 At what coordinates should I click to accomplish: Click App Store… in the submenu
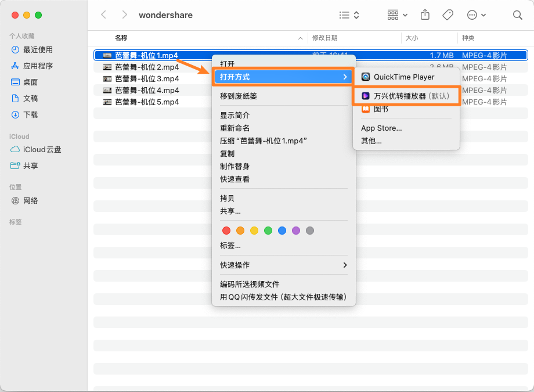point(381,128)
